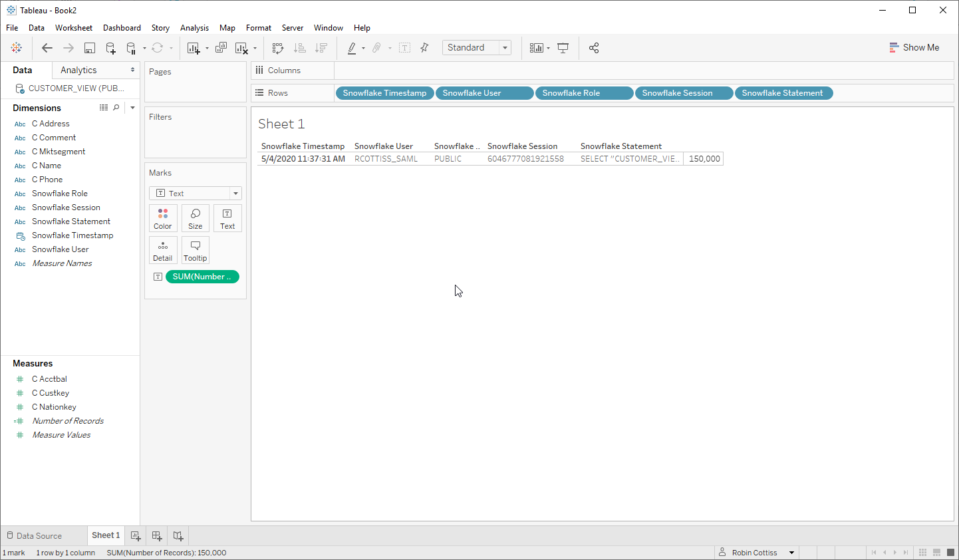Open the Pause Auto Updates dropdown arrow
Screen dimensions: 959x560
144,48
